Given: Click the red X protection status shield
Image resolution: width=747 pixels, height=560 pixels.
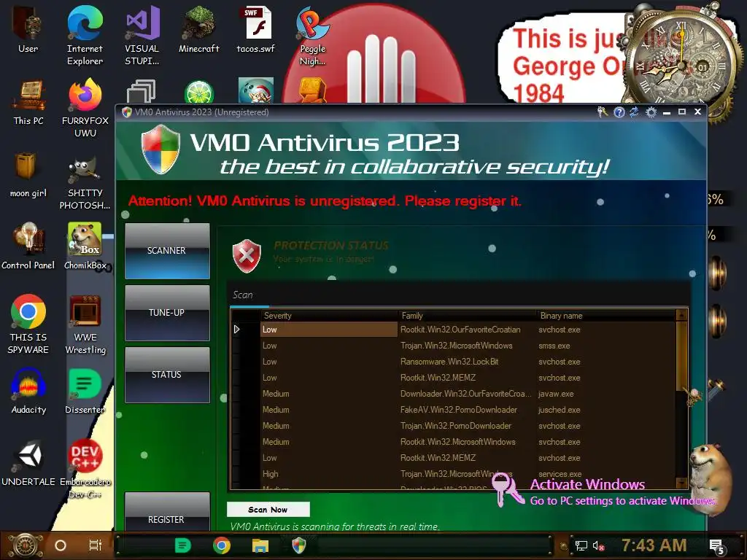Looking at the screenshot, I should 247,256.
